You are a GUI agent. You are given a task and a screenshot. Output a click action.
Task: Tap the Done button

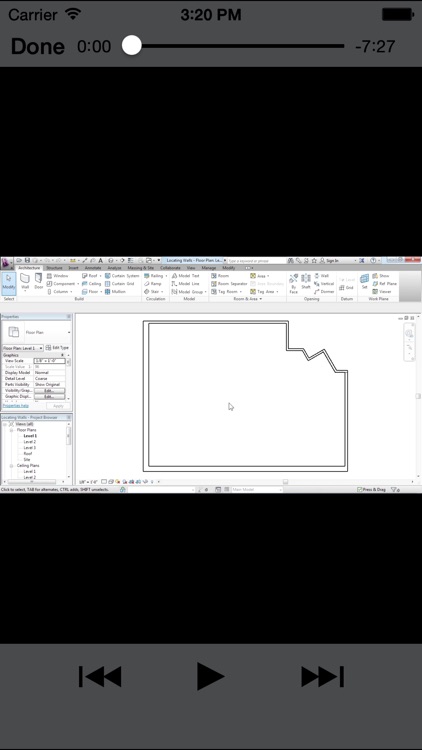tap(37, 46)
